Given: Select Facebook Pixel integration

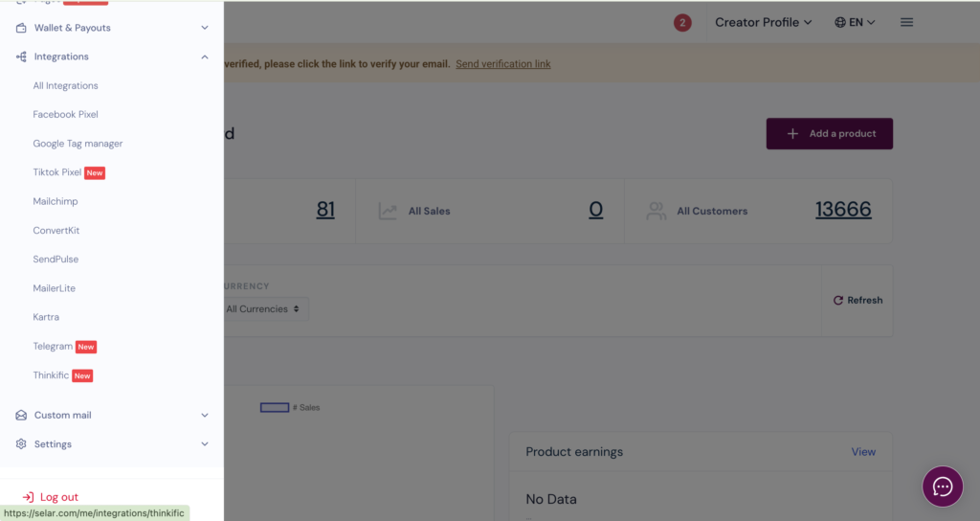Looking at the screenshot, I should click(65, 114).
